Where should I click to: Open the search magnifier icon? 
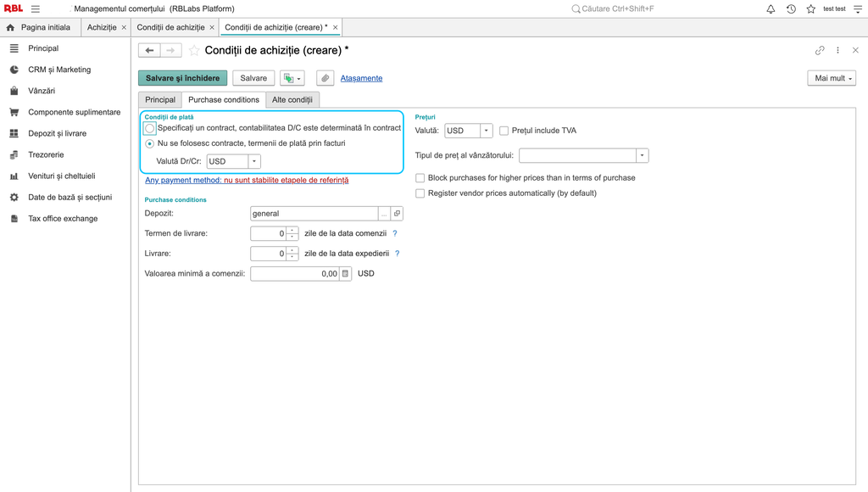[576, 8]
